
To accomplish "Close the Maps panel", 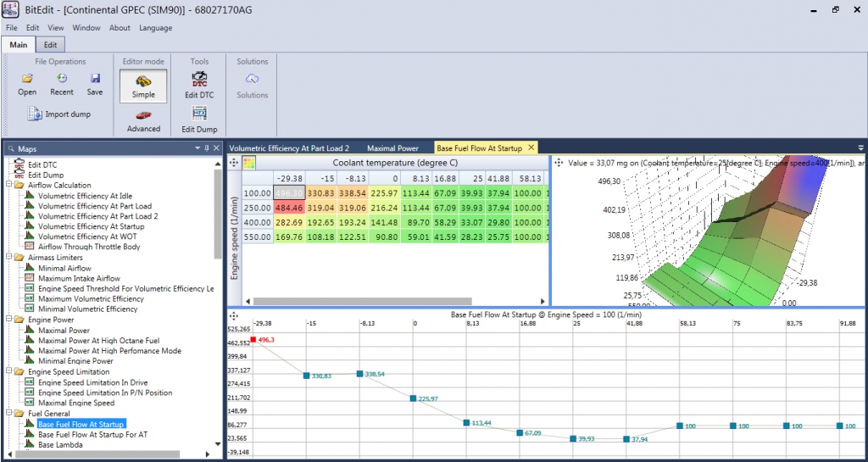I will (x=216, y=148).
